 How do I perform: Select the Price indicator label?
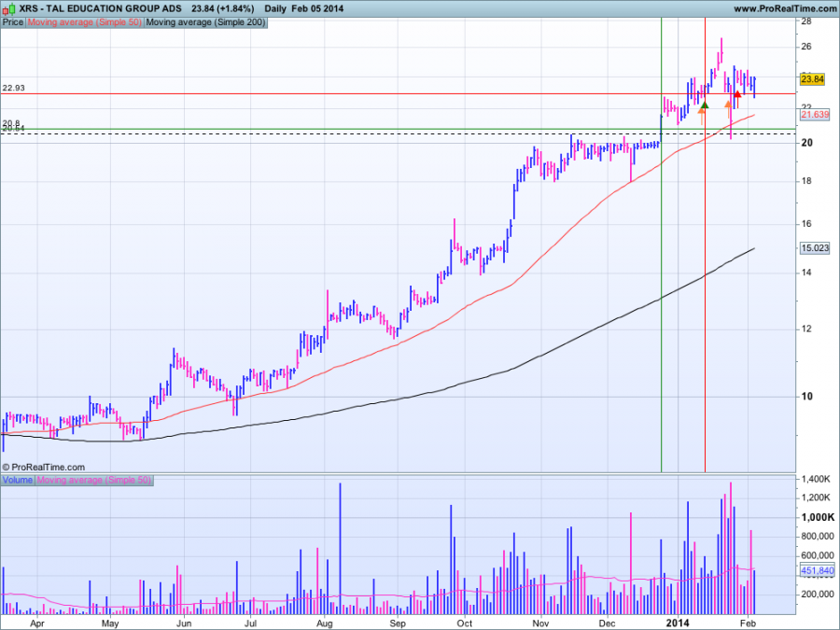tap(13, 22)
